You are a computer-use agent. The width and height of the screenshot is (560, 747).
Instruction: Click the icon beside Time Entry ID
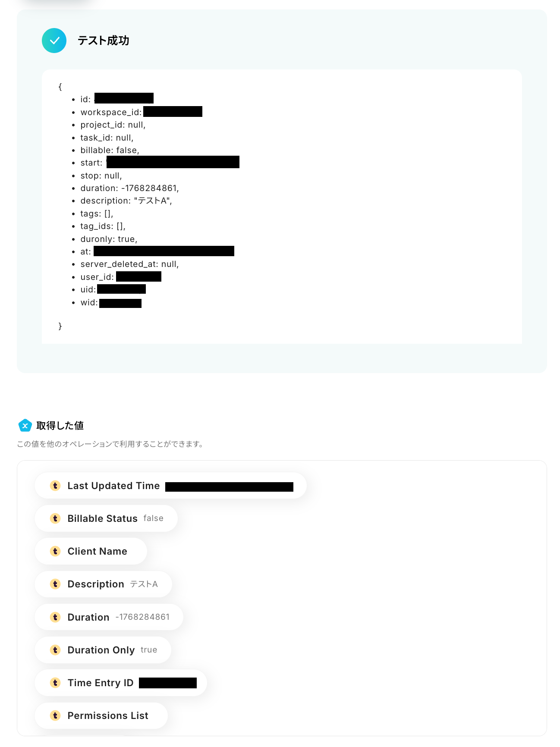pos(55,683)
